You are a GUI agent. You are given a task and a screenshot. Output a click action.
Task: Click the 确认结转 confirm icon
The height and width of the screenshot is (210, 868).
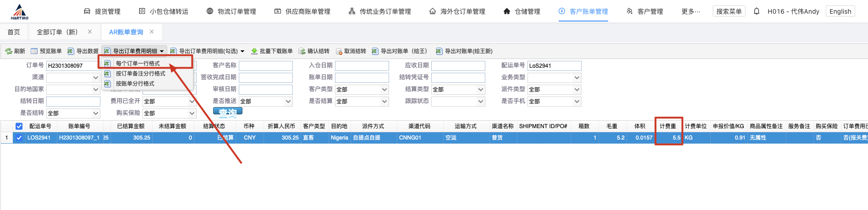click(302, 51)
